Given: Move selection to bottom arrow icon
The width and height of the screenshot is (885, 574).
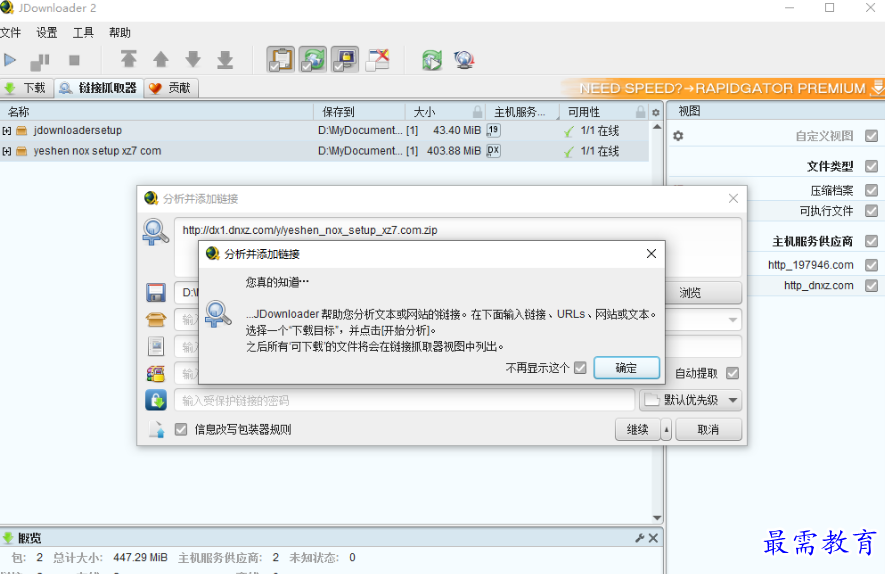Looking at the screenshot, I should point(225,59).
